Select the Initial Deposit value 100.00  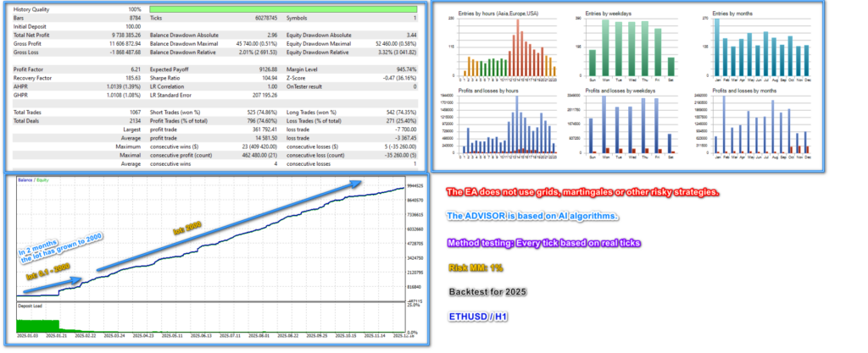(x=133, y=26)
